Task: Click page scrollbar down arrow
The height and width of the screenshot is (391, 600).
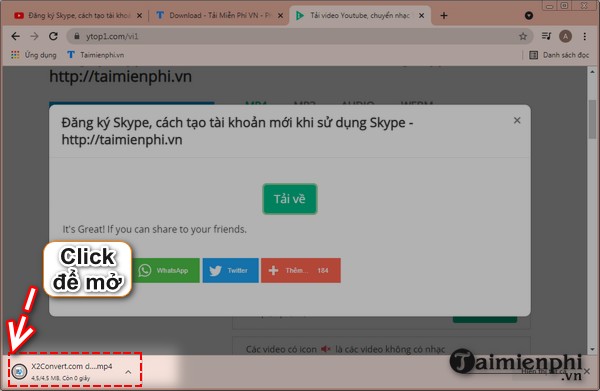Action: tap(592, 349)
